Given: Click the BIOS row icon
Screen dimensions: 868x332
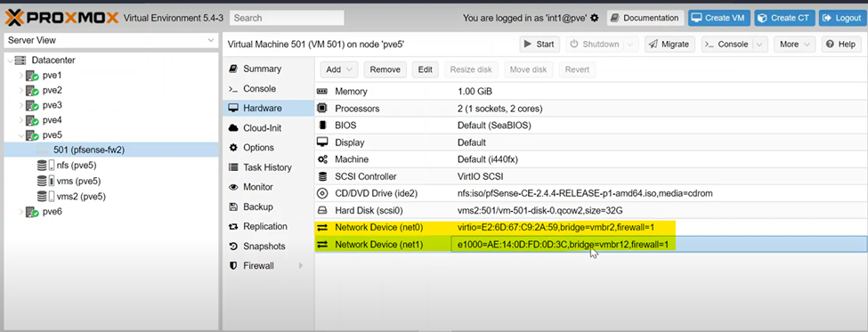Looking at the screenshot, I should pos(322,125).
